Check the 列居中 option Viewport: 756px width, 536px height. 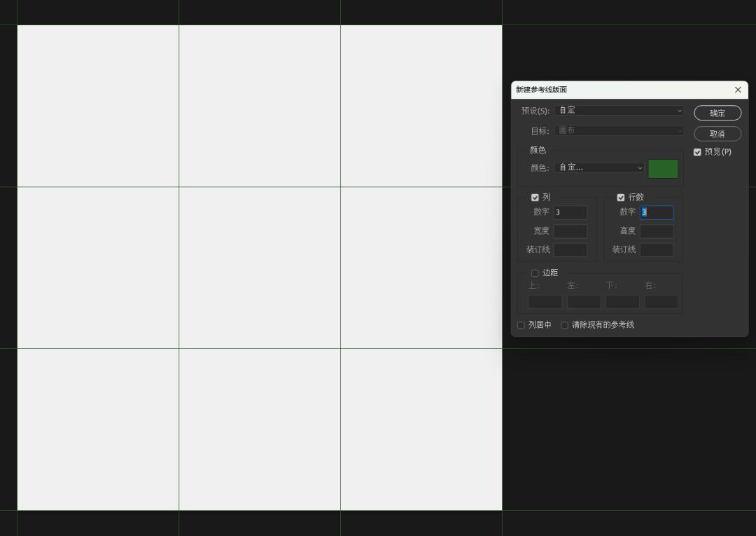[521, 325]
